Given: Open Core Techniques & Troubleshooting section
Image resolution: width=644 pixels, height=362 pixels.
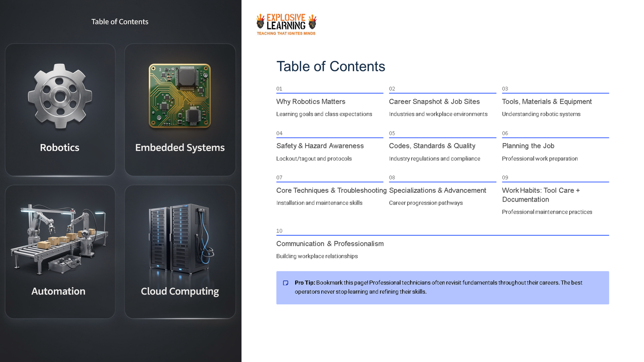Looking at the screenshot, I should [331, 191].
